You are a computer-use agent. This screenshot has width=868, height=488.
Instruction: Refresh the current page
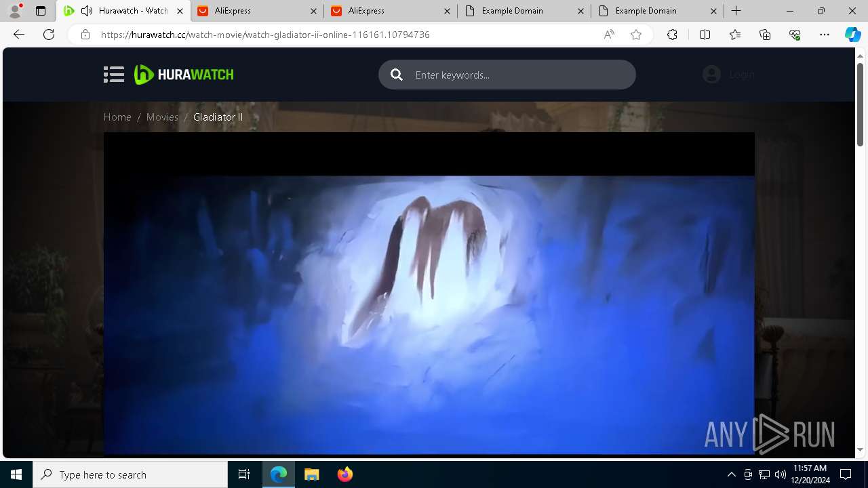[49, 35]
